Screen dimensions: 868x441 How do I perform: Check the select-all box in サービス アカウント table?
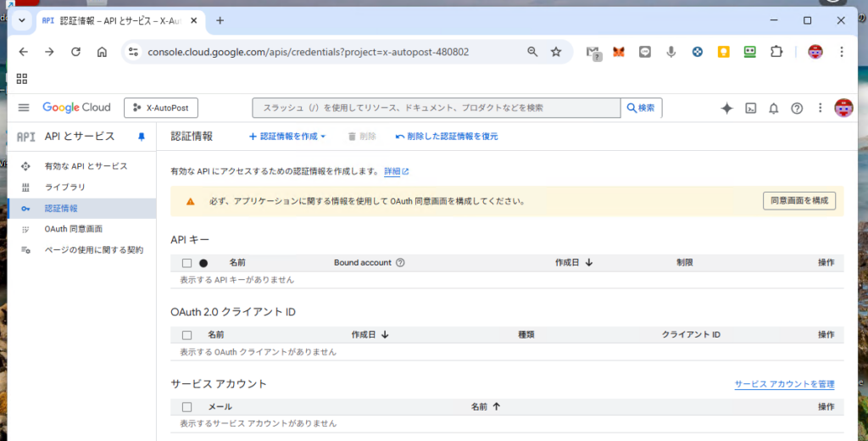click(187, 407)
